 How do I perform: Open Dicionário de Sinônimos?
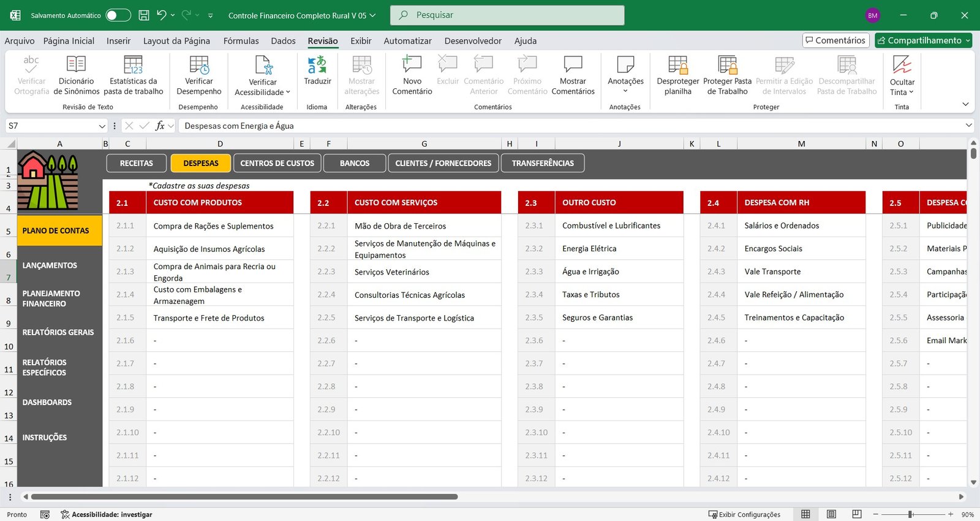(x=76, y=65)
